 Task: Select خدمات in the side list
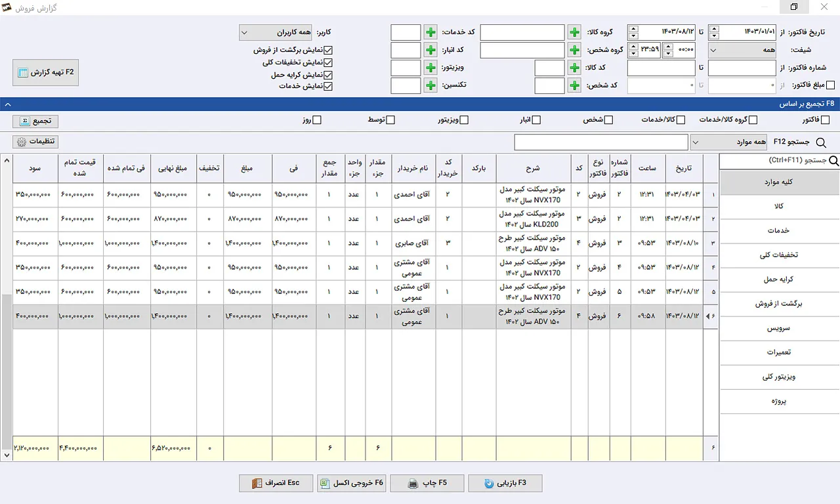pyautogui.click(x=780, y=231)
